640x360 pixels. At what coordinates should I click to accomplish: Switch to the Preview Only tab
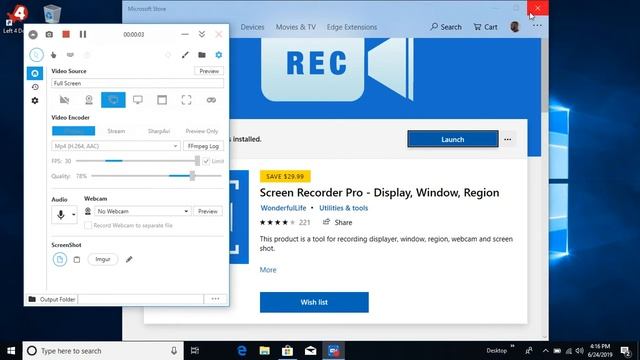point(202,131)
